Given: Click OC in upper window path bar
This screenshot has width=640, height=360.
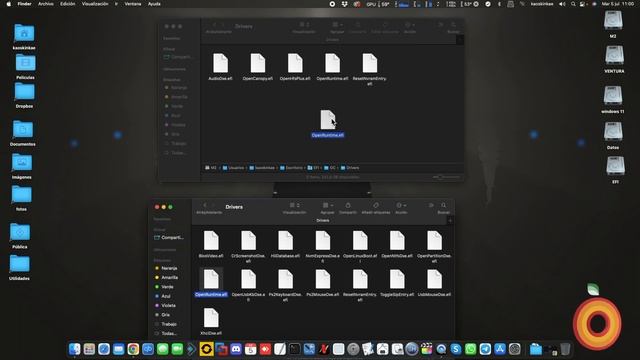Looking at the screenshot, I should click(x=330, y=168).
